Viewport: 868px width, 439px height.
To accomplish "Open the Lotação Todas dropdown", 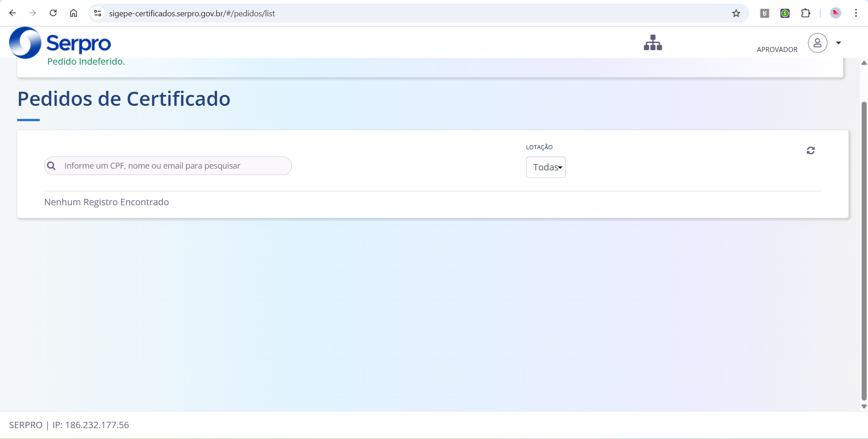I will tap(545, 167).
